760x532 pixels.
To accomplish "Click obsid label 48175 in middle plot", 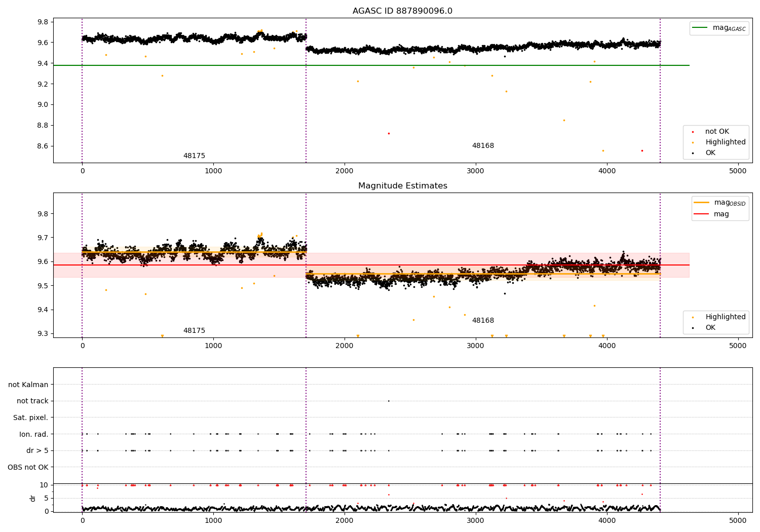I will click(x=194, y=331).
